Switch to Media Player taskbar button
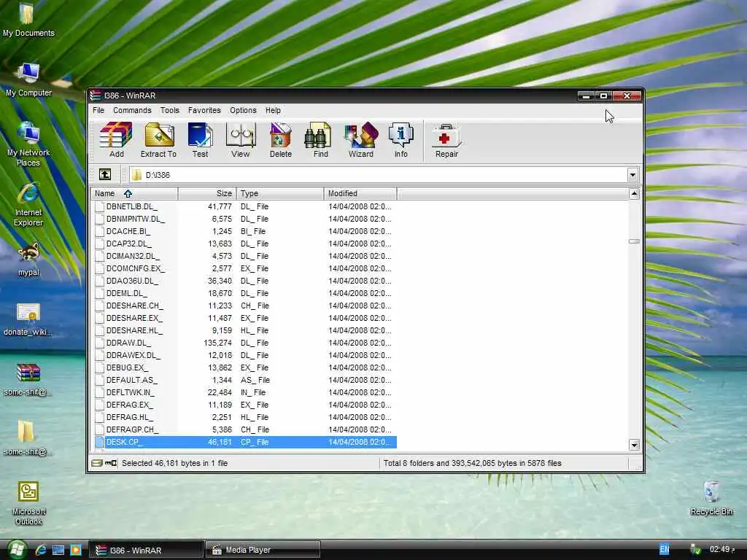The image size is (747, 560). click(263, 550)
